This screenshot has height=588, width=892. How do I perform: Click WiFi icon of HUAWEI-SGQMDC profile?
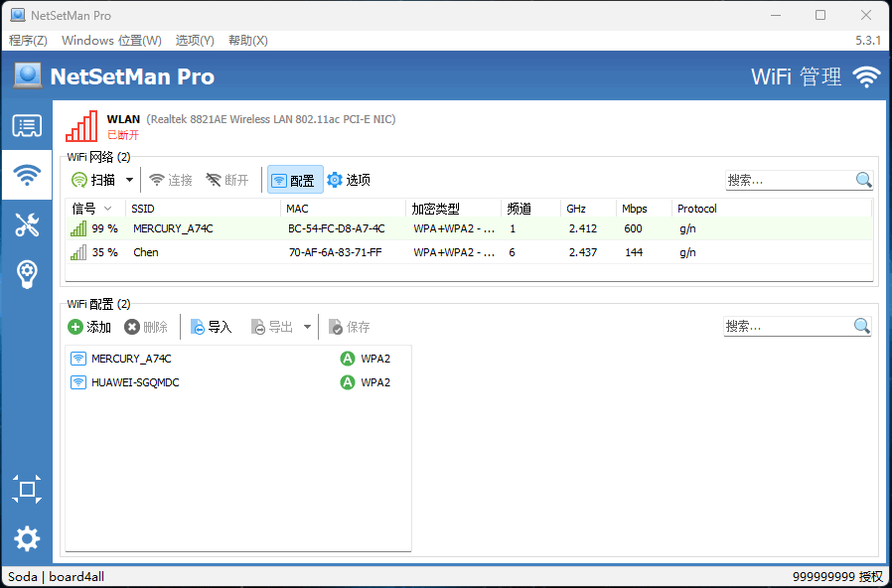(77, 382)
